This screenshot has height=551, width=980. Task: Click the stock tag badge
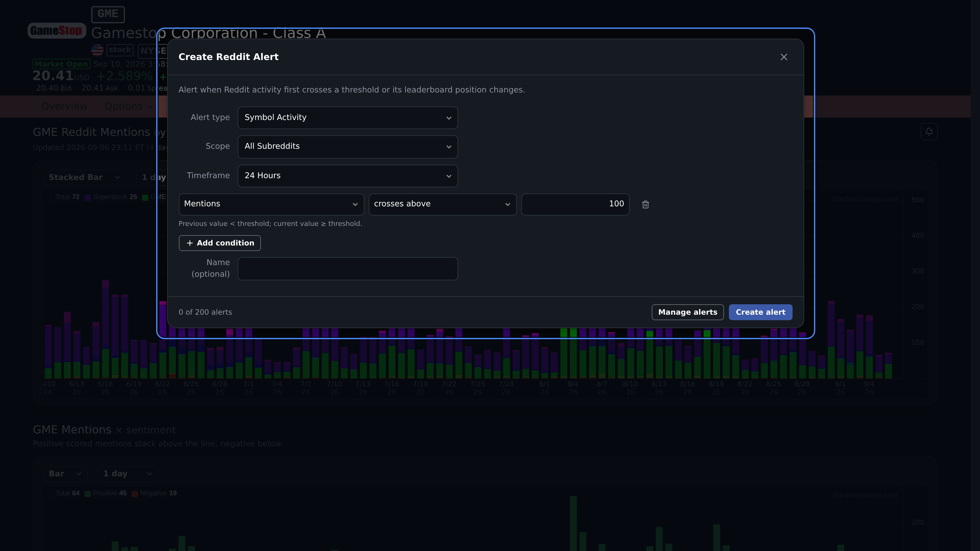(x=120, y=50)
